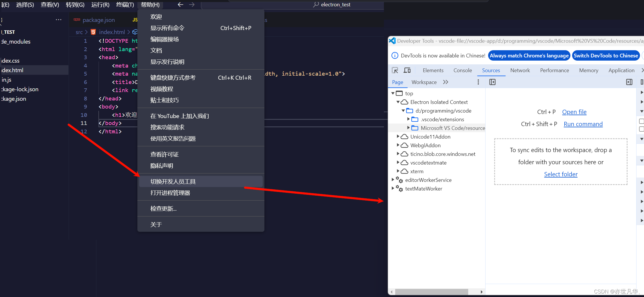Click Switch DevTools to Chinese button
The image size is (644, 297).
(606, 55)
